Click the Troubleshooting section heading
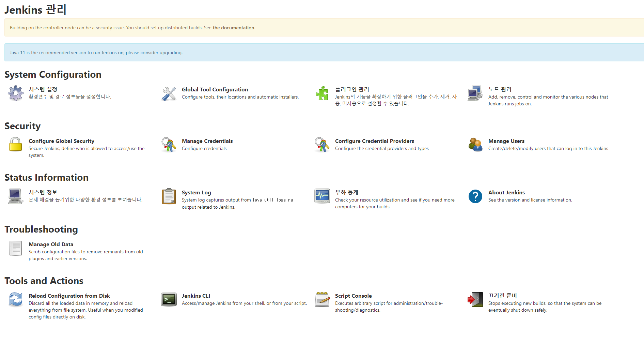 41,229
